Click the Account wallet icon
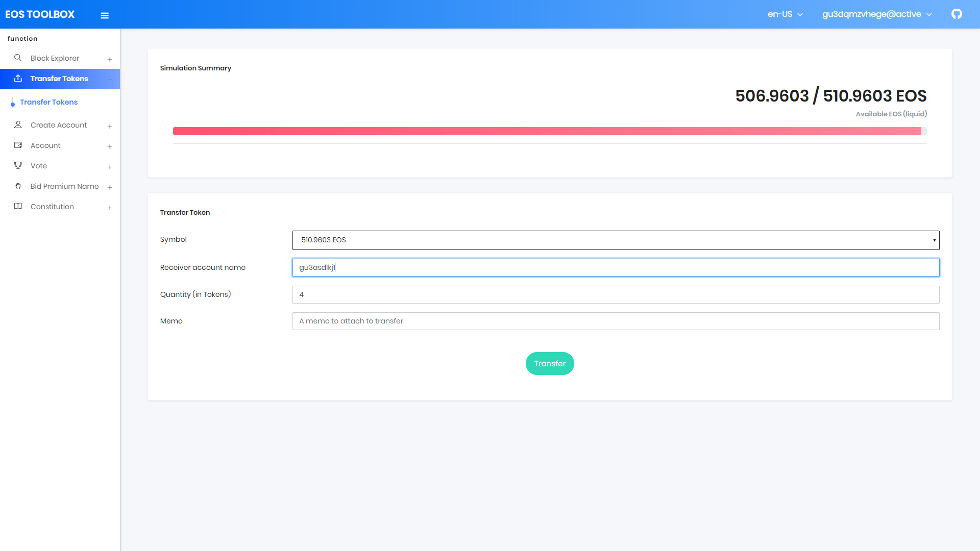Viewport: 980px width, 551px height. [x=18, y=145]
